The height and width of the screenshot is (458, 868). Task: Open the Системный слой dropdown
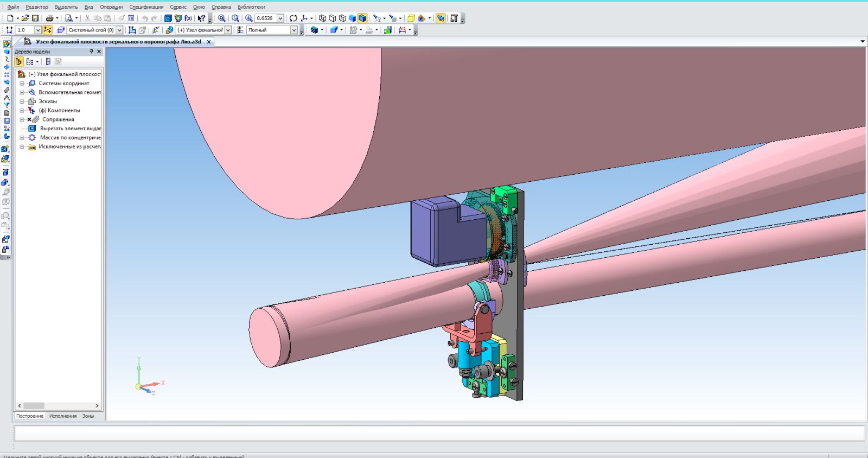(119, 30)
